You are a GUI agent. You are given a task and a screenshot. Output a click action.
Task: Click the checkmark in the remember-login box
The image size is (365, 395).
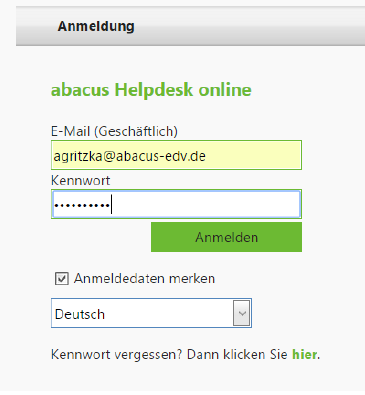tap(62, 278)
